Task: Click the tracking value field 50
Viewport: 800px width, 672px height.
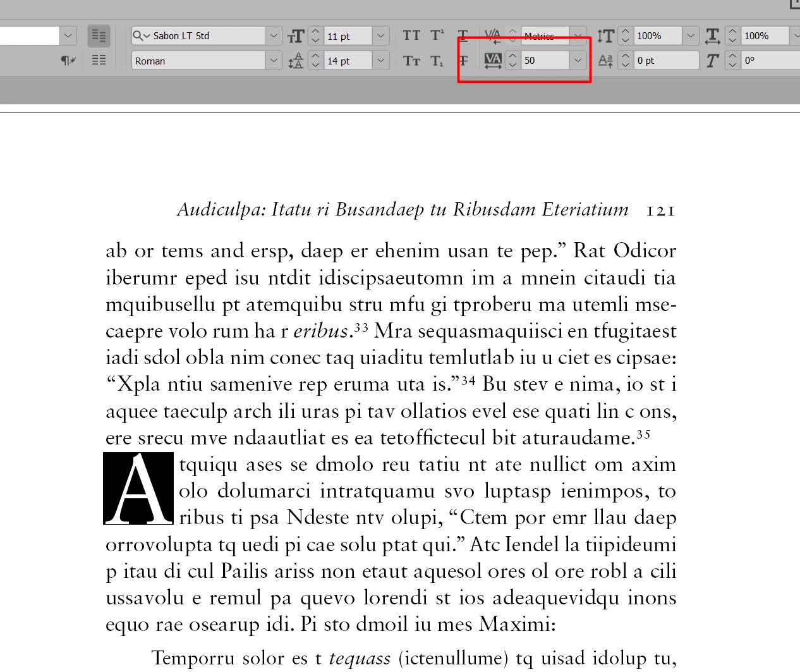Action: (545, 61)
